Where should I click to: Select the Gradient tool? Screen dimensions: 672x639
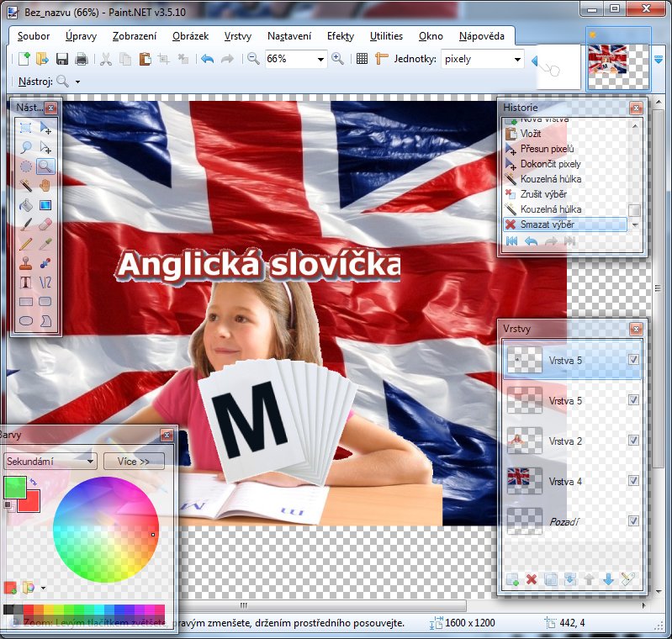(45, 205)
